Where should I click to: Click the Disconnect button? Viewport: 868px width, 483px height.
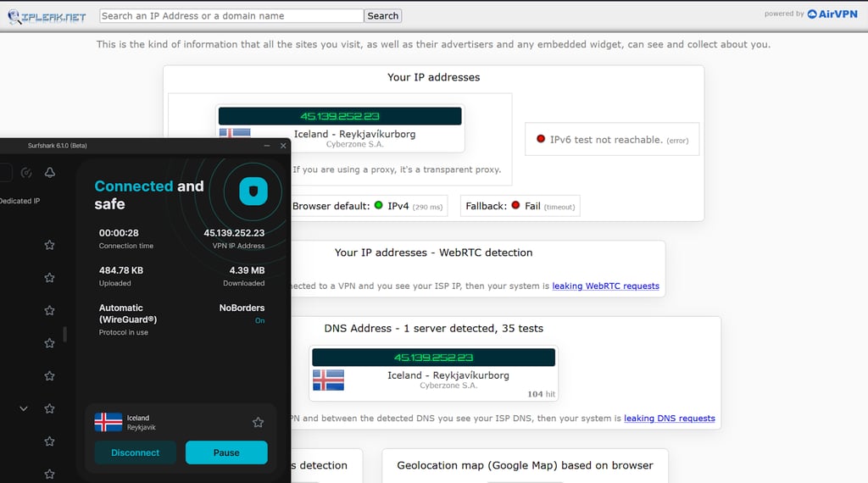pyautogui.click(x=135, y=452)
